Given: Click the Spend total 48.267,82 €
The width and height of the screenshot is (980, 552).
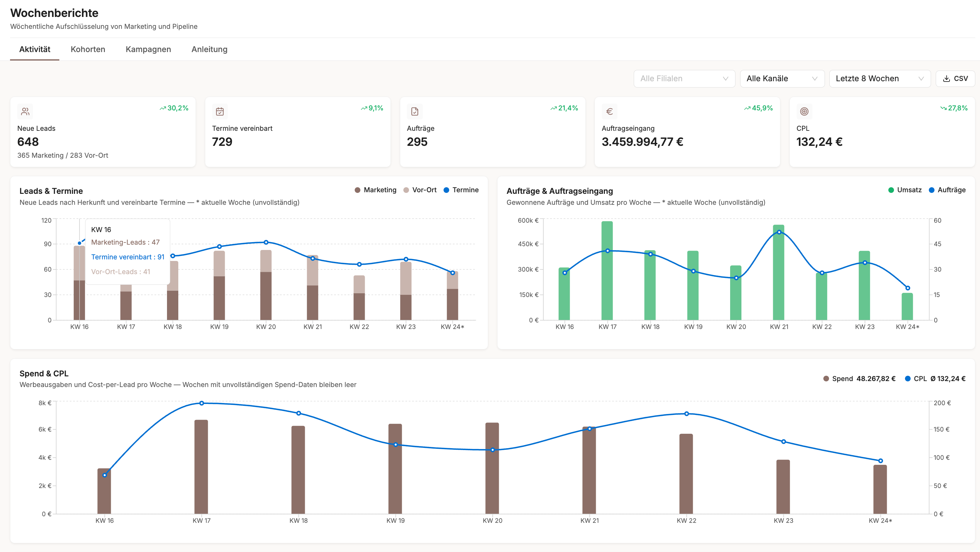Looking at the screenshot, I should click(876, 379).
